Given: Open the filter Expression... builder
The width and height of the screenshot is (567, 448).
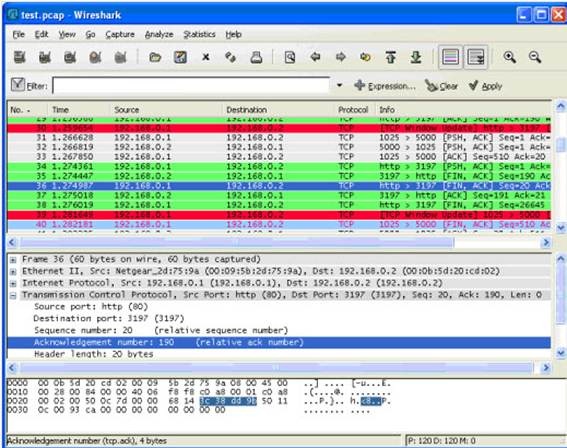Looking at the screenshot, I should click(385, 86).
